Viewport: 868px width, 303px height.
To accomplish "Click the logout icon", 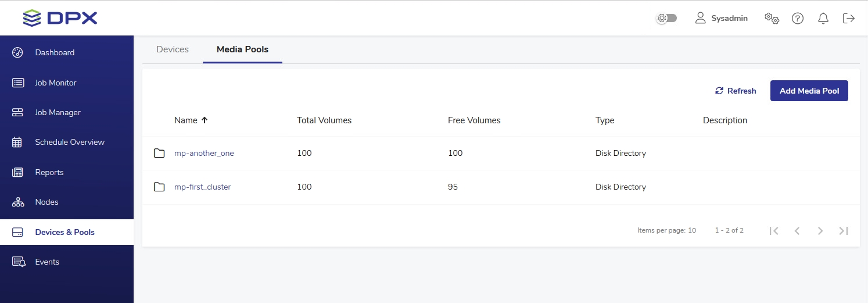I will coord(849,19).
